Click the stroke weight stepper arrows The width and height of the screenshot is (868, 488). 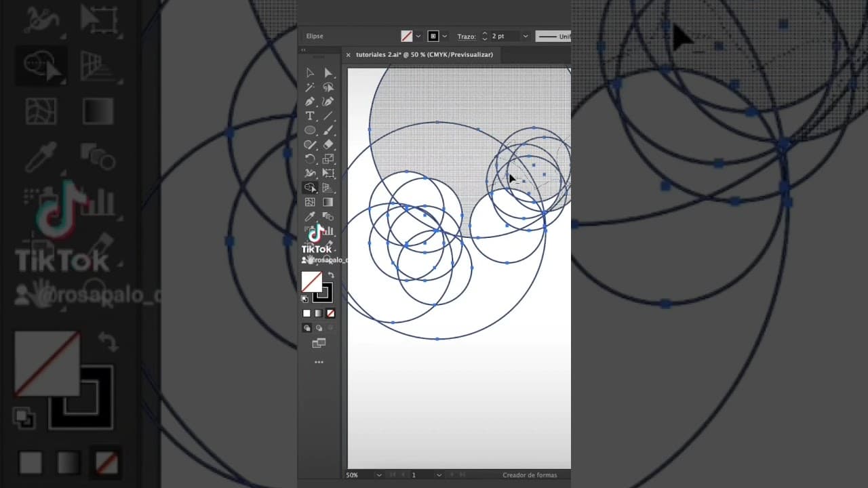[x=484, y=36]
